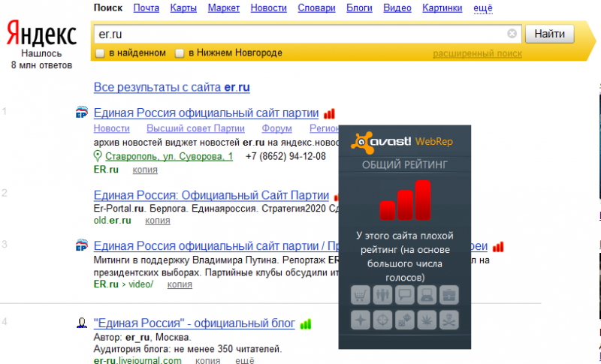Click the Найти search button
Image resolution: width=601 pixels, height=364 pixels.
549,34
